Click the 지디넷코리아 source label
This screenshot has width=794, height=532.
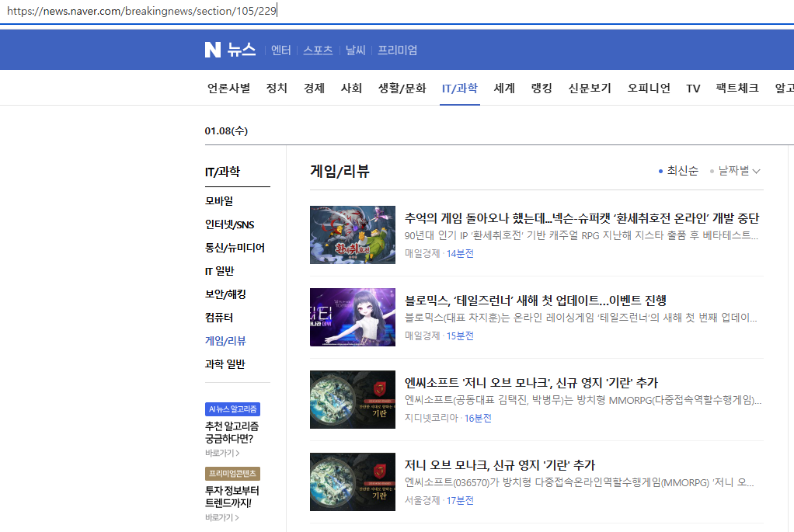431,418
